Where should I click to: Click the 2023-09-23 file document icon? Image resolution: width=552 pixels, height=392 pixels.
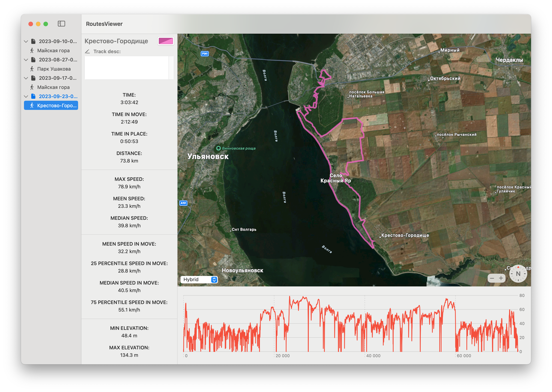tap(34, 96)
